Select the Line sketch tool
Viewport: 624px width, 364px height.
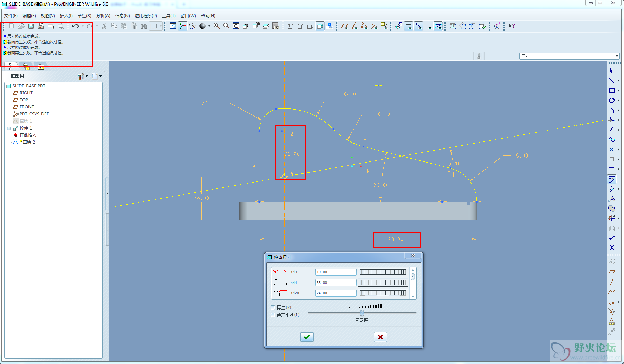(611, 81)
